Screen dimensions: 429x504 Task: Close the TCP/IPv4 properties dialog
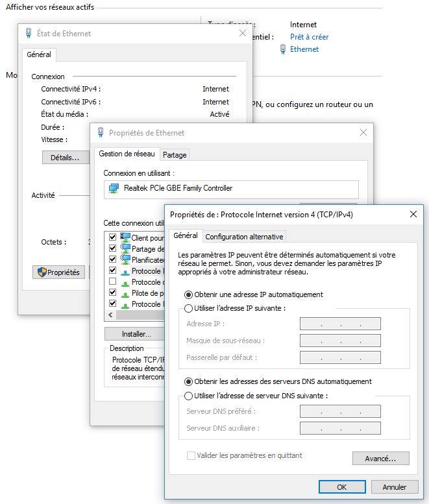(413, 214)
